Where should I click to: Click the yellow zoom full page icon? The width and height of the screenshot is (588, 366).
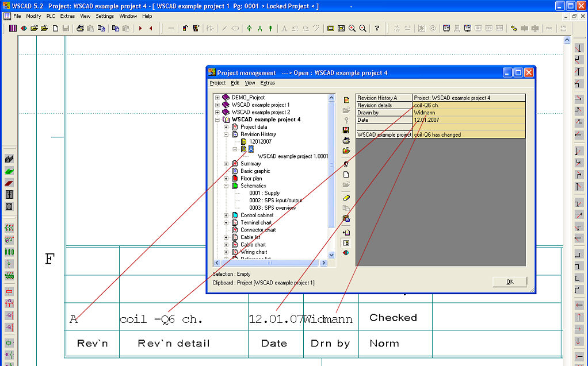click(x=341, y=28)
